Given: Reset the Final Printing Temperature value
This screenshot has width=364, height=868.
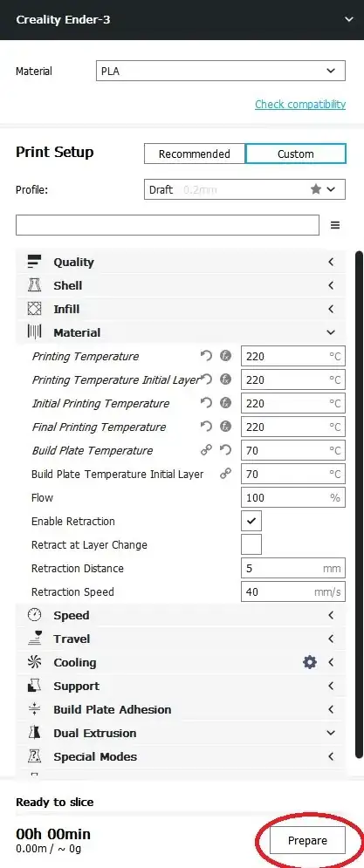Looking at the screenshot, I should 207,427.
